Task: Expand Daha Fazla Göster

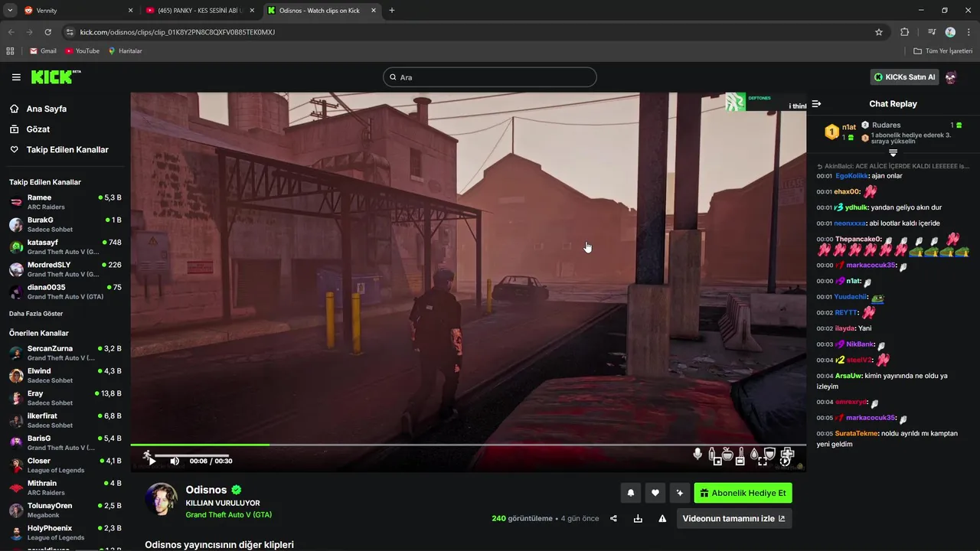Action: [x=36, y=314]
